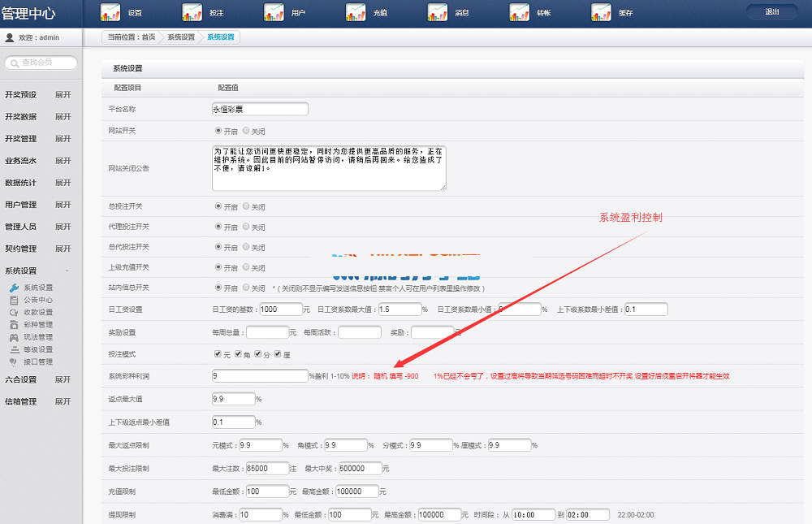Open 彩种管理 in the sidebar submenu
This screenshot has width=812, height=524.
(38, 325)
